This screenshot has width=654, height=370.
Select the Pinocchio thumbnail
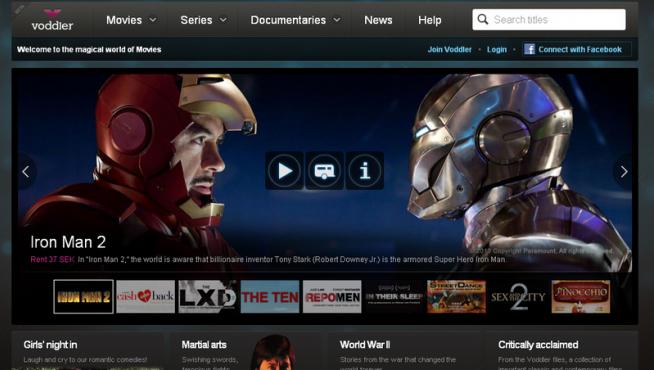(x=581, y=297)
